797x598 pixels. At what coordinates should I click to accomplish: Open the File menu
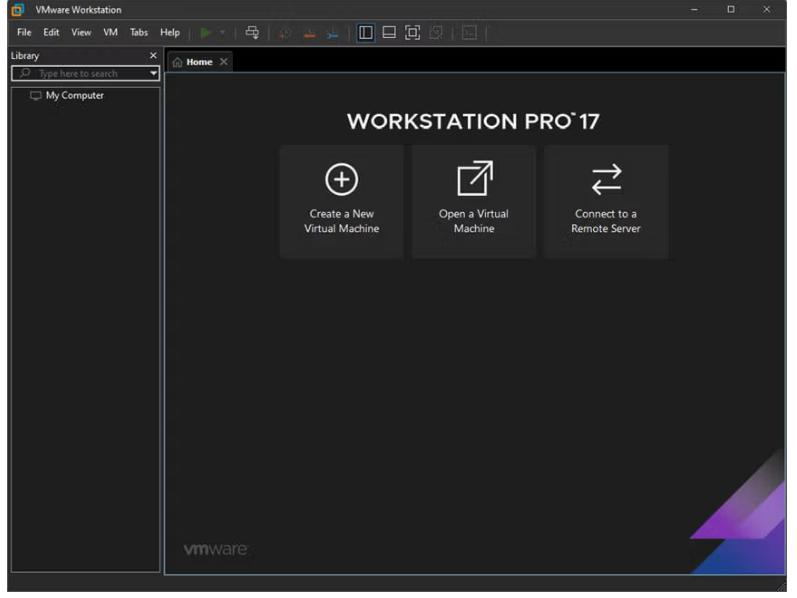[24, 33]
